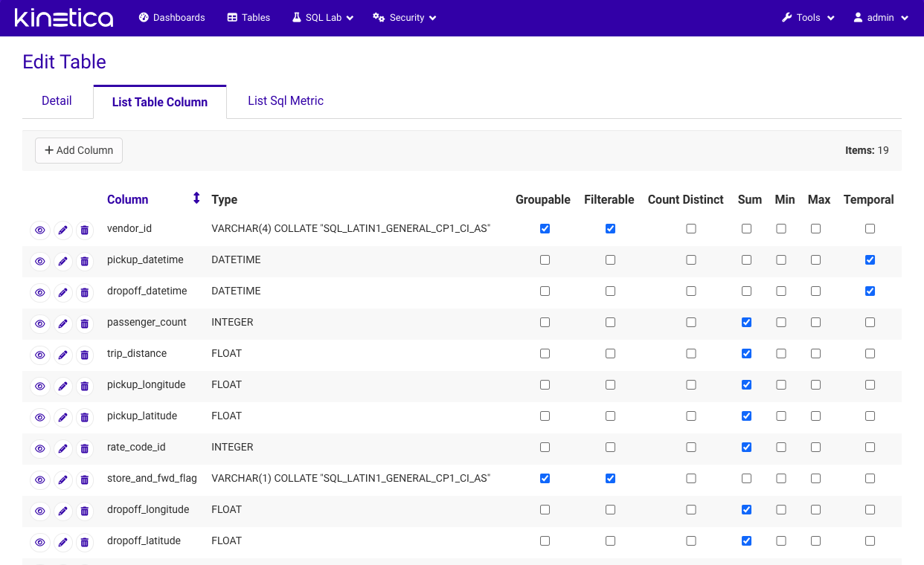The image size is (924, 565).
Task: View store_and_fwd_flag record with eye icon
Action: point(40,480)
